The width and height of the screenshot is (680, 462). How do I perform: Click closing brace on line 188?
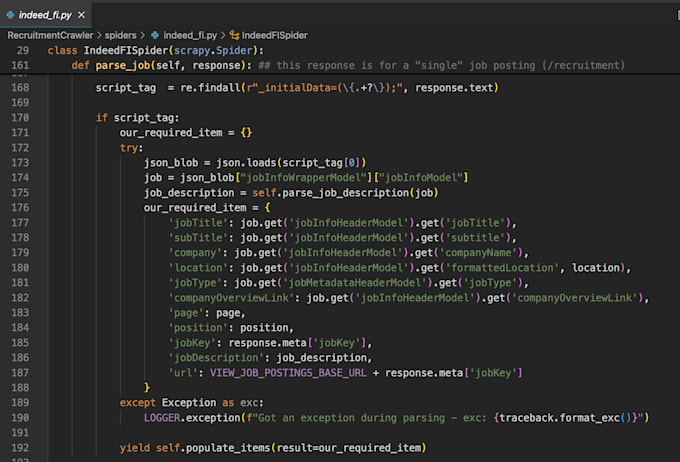(147, 387)
